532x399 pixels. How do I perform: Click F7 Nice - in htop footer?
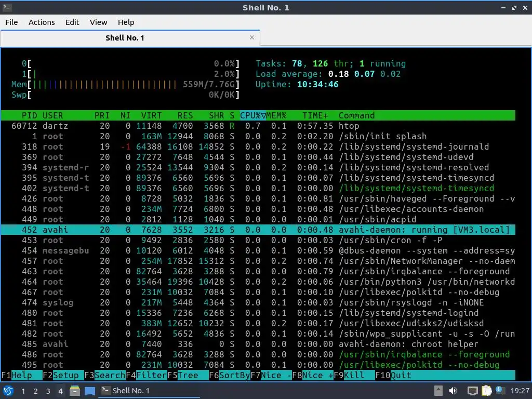tap(271, 375)
